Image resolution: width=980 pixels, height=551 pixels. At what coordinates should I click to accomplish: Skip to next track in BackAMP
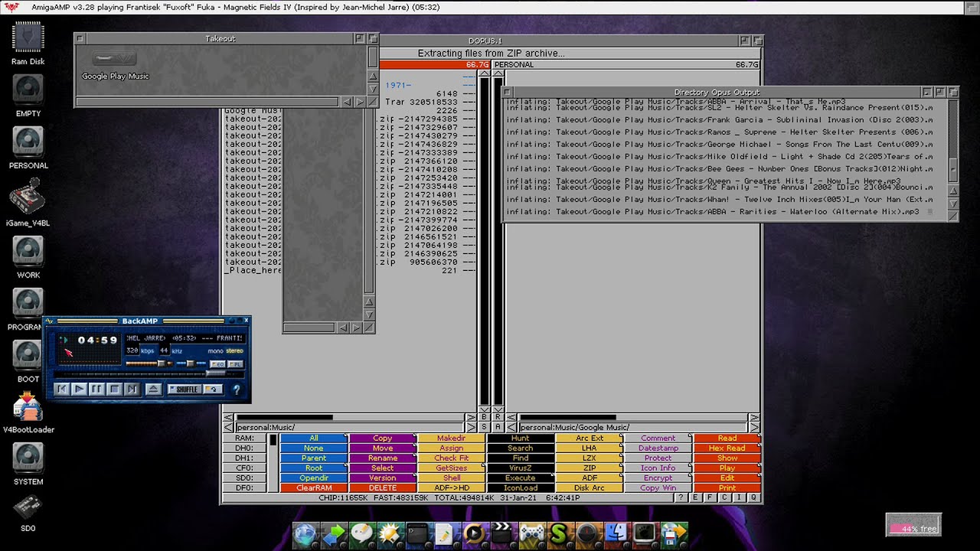coord(132,390)
